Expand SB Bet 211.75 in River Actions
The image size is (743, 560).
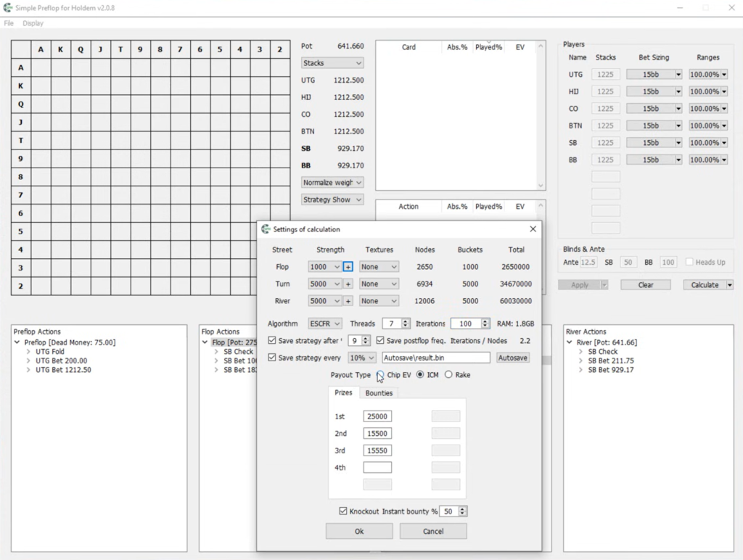tap(581, 361)
